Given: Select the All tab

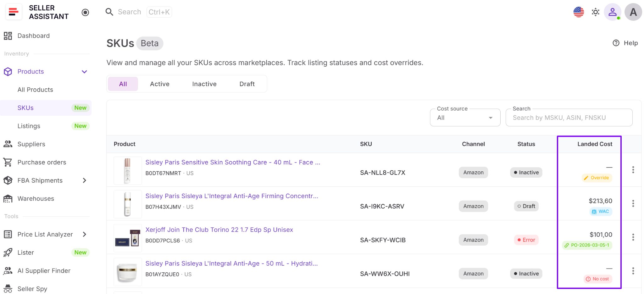Looking at the screenshot, I should pos(123,84).
